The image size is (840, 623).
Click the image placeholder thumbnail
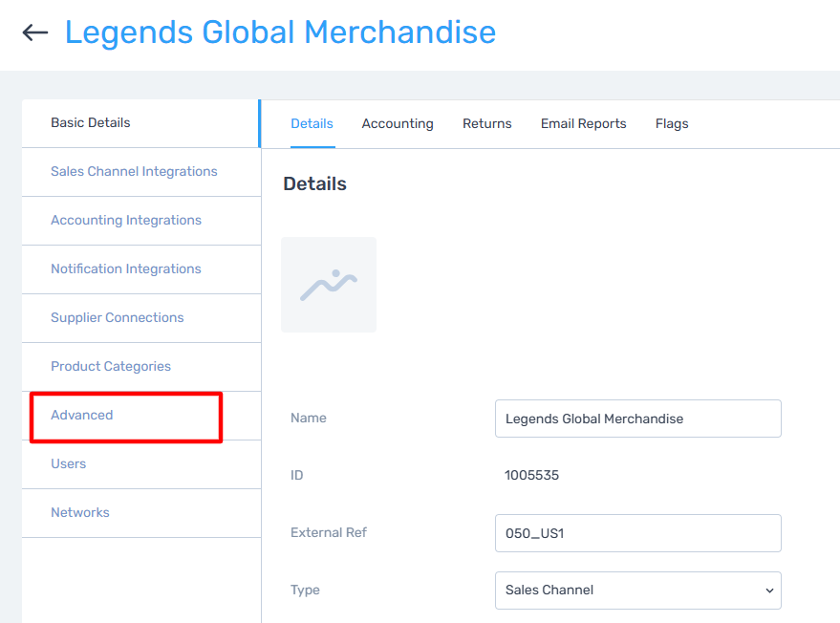coord(329,285)
